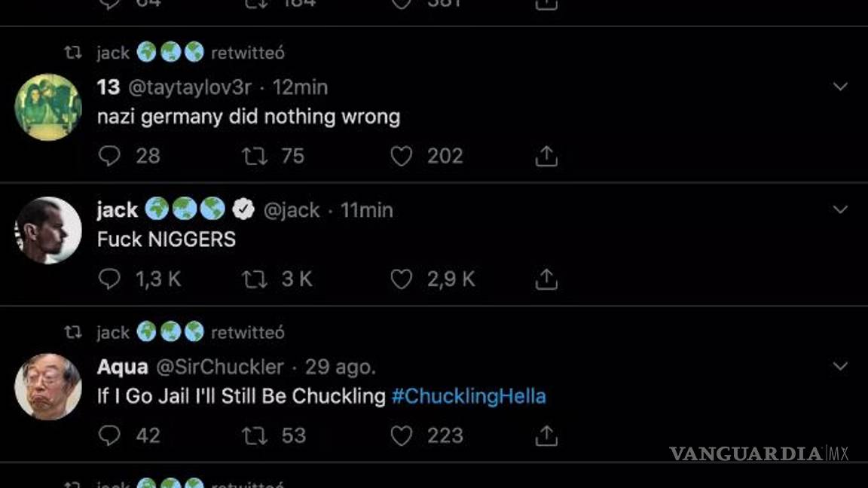Expand options for Aqua's tweet
868x488 pixels.
coord(839,365)
